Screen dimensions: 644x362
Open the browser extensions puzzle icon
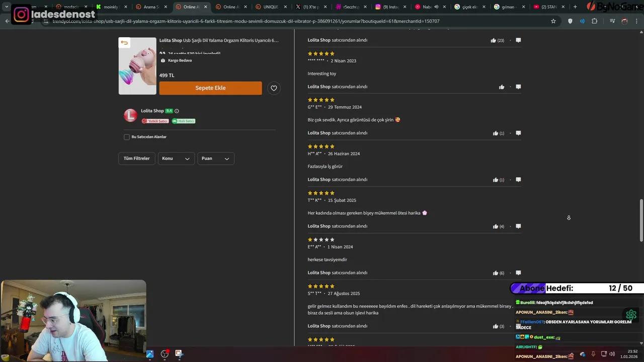pos(594,21)
